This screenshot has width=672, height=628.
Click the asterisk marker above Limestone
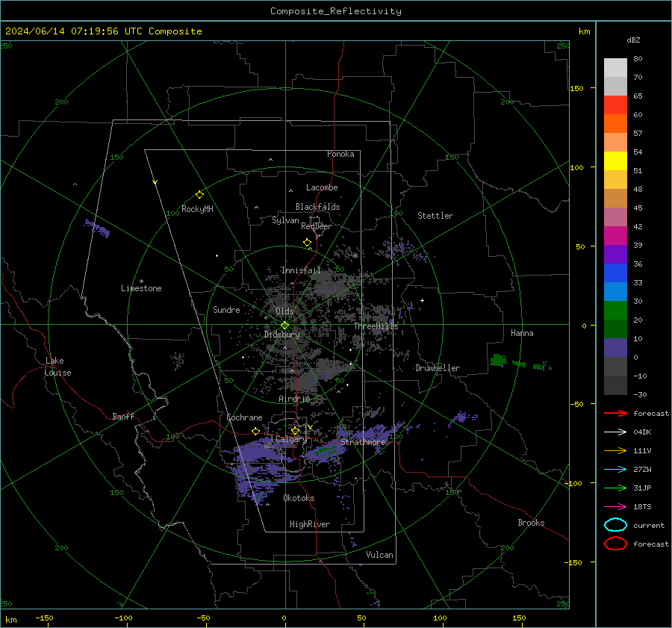[141, 282]
